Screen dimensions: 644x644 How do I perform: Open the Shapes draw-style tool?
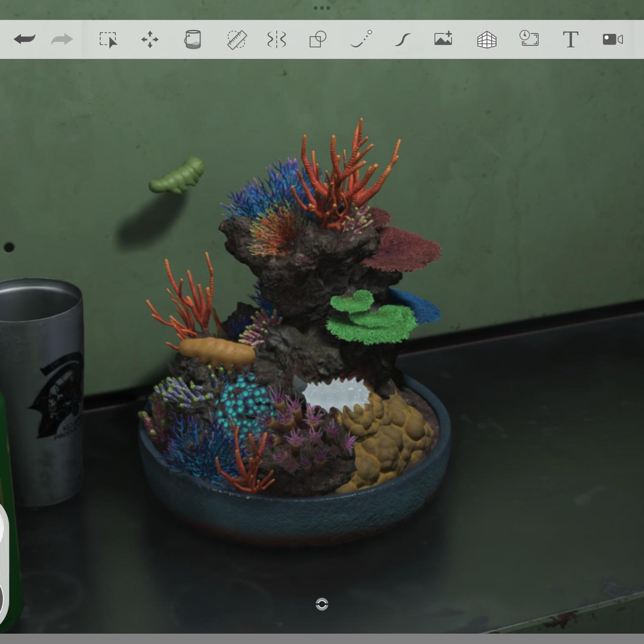click(317, 39)
